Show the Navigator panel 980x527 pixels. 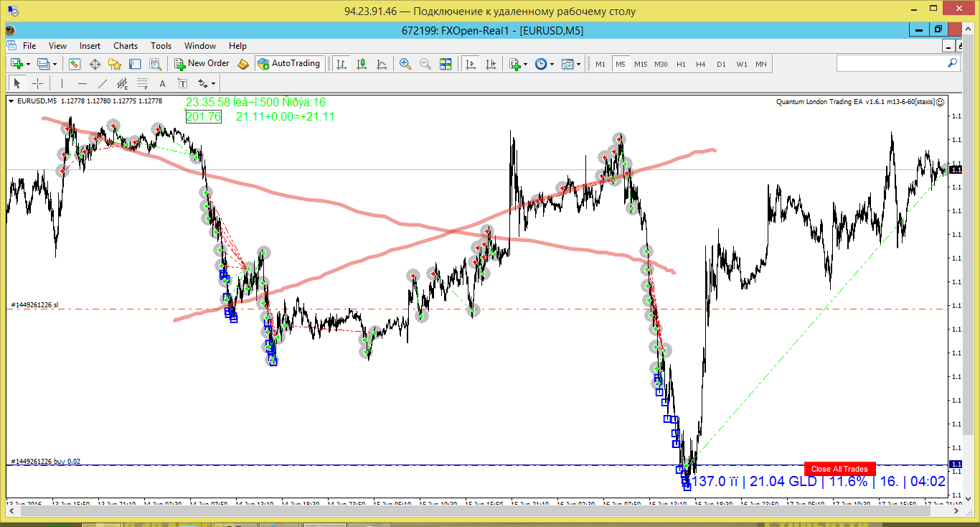(115, 64)
